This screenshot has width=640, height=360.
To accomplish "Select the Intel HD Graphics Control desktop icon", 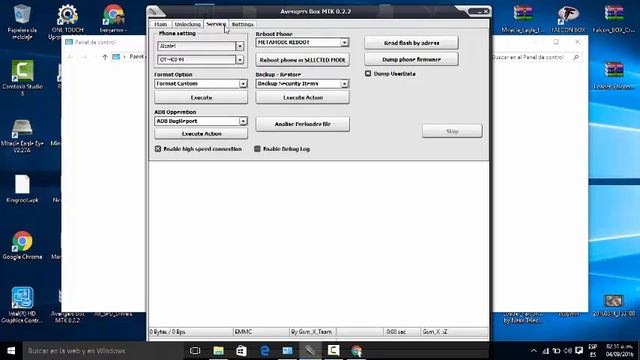I will [x=22, y=305].
